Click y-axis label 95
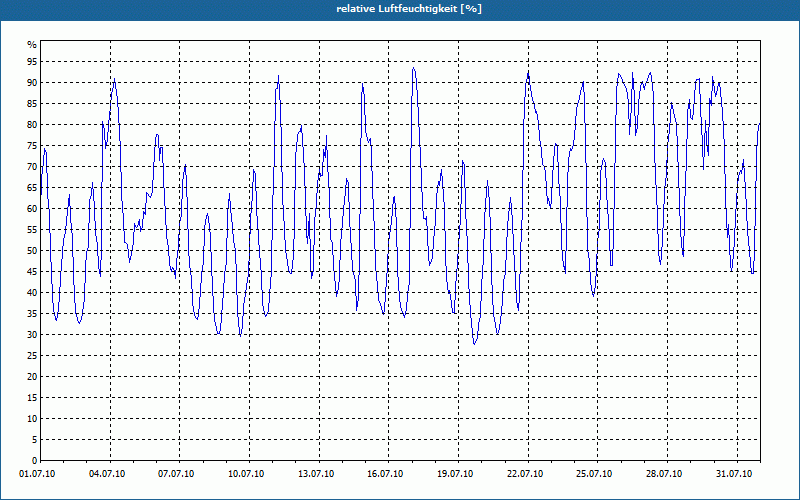The width and height of the screenshot is (800, 500). 32,62
